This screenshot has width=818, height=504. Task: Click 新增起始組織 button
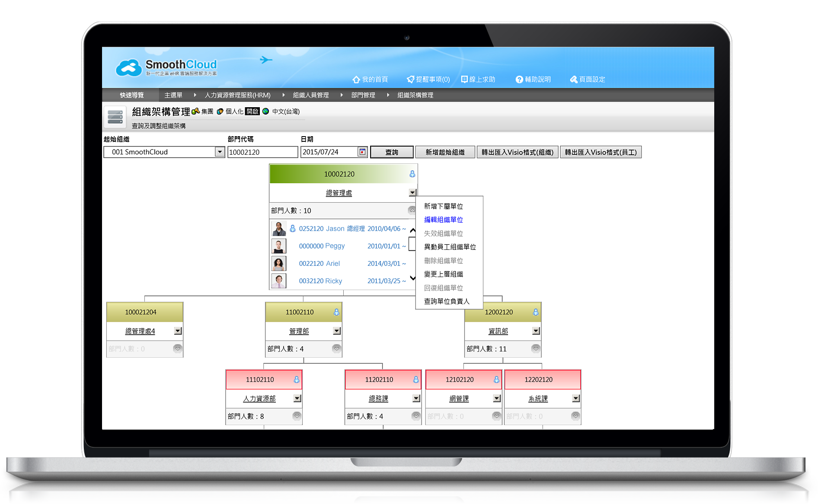tap(445, 152)
